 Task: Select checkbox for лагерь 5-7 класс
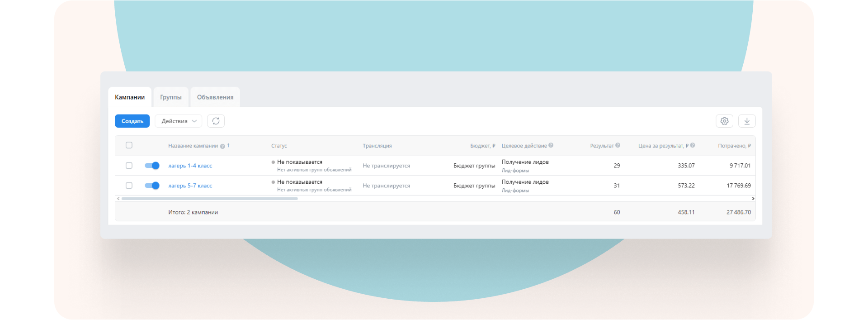tap(129, 186)
